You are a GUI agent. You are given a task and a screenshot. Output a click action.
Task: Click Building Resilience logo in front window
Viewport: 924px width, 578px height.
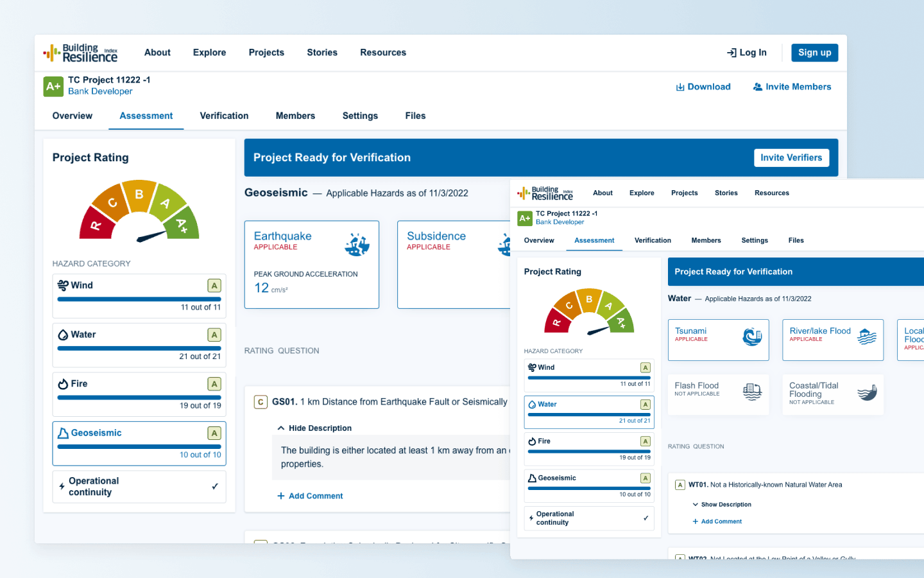(x=545, y=193)
